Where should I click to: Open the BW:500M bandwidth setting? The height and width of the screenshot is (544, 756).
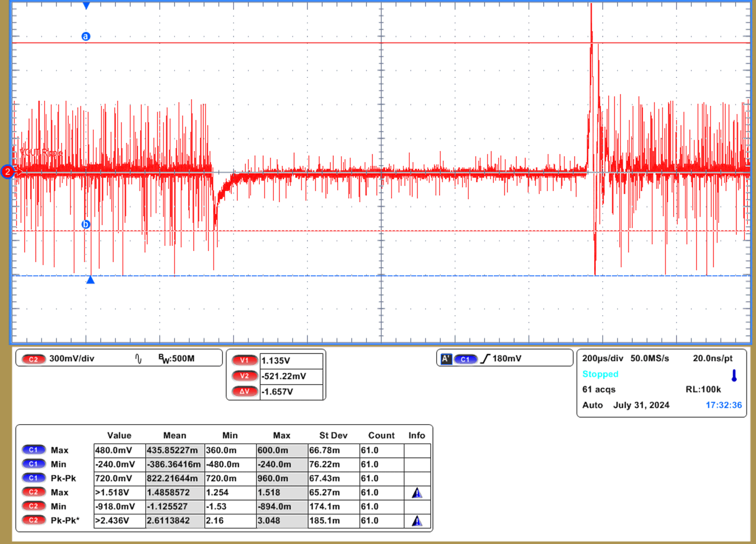pos(176,359)
